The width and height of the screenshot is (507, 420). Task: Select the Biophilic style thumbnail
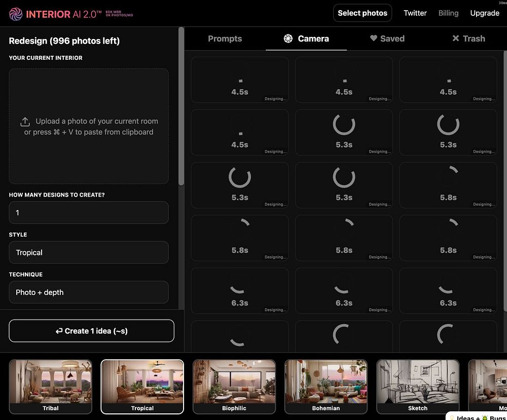pyautogui.click(x=234, y=387)
